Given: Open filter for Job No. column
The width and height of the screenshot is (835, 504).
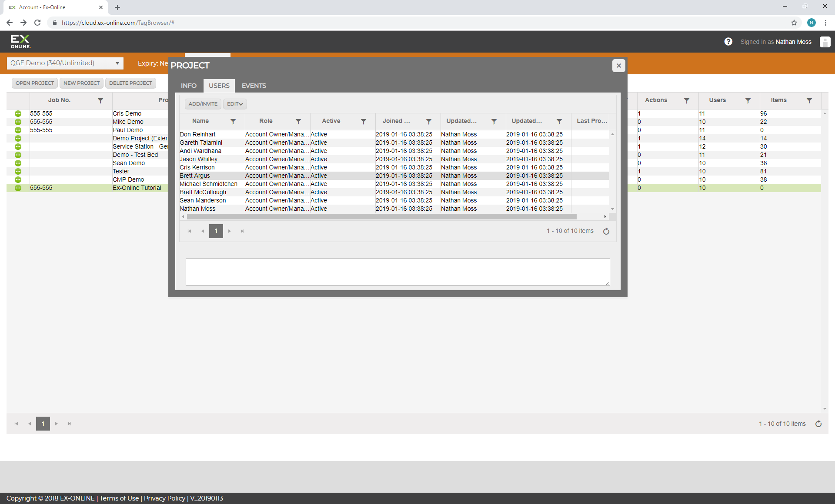Looking at the screenshot, I should coord(100,100).
